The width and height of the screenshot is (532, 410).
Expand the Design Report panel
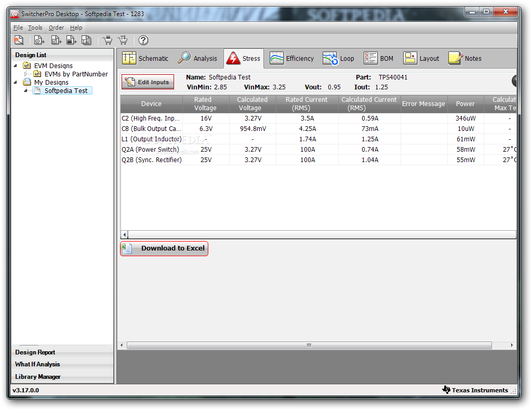(62, 352)
